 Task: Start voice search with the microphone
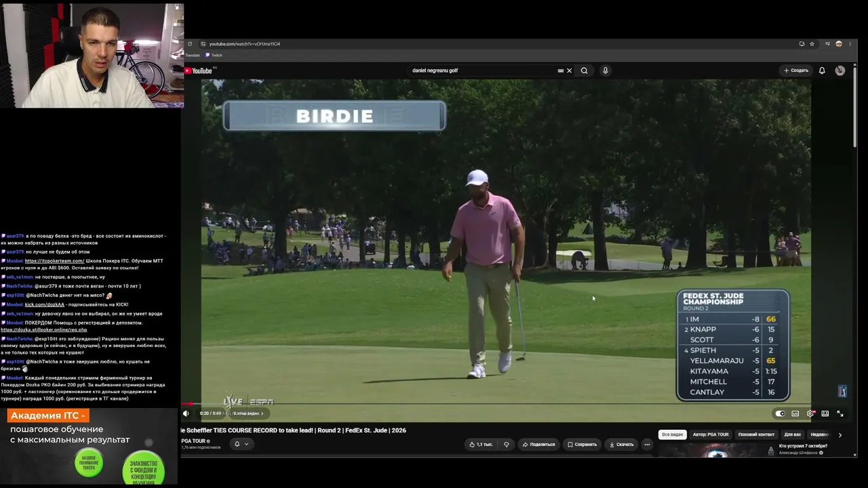(606, 70)
